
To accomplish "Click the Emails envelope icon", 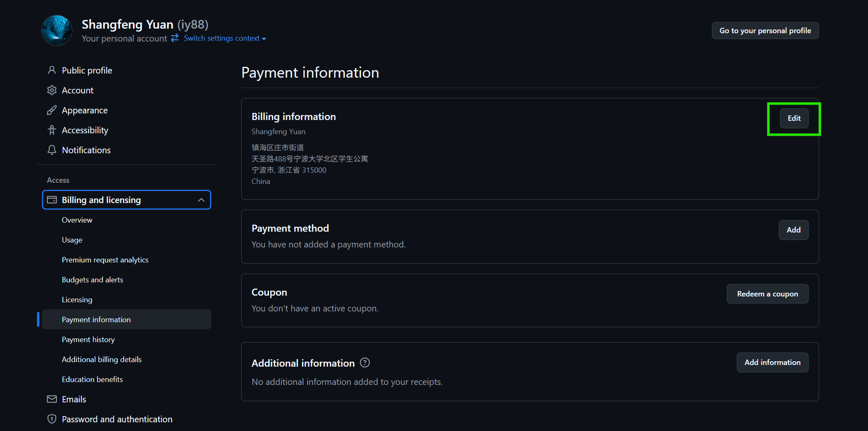I will [52, 399].
